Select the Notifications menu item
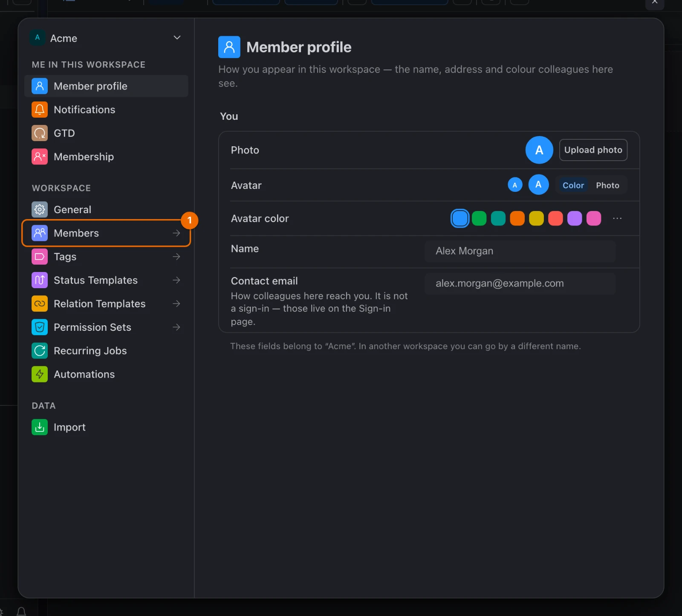 (x=106, y=110)
